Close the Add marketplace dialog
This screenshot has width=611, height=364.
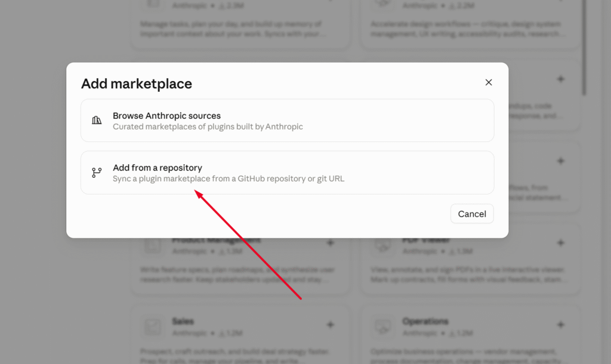[x=488, y=82]
